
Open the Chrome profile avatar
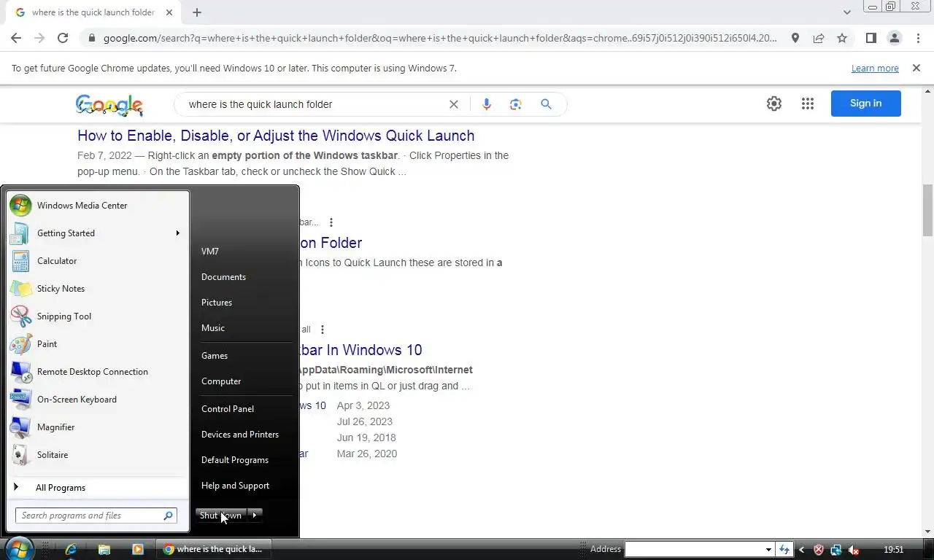(x=894, y=38)
